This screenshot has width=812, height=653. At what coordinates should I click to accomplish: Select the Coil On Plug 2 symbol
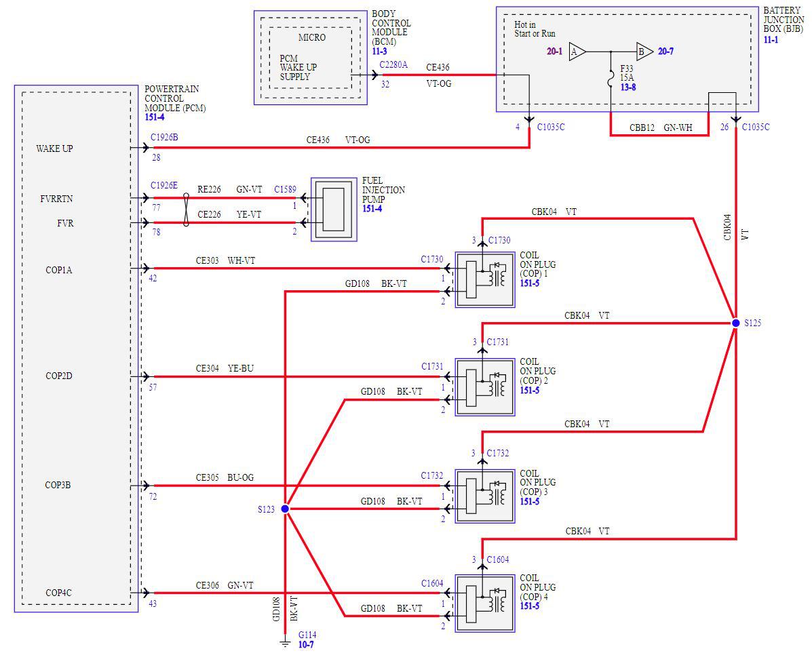tap(485, 387)
